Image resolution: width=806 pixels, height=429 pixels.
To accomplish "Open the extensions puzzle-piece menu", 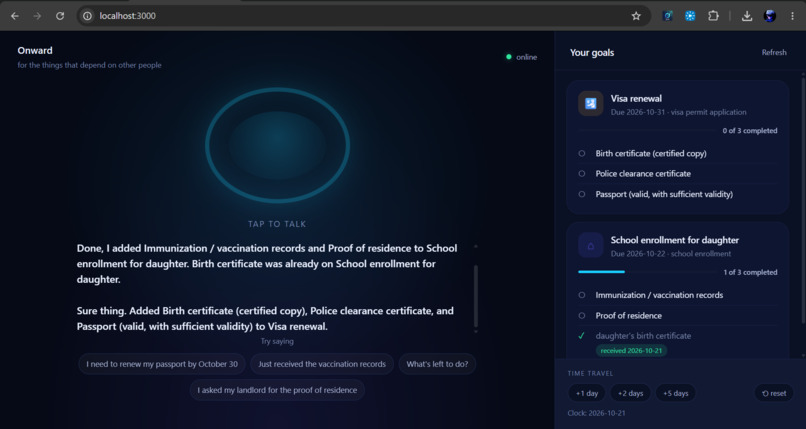I will click(x=713, y=16).
